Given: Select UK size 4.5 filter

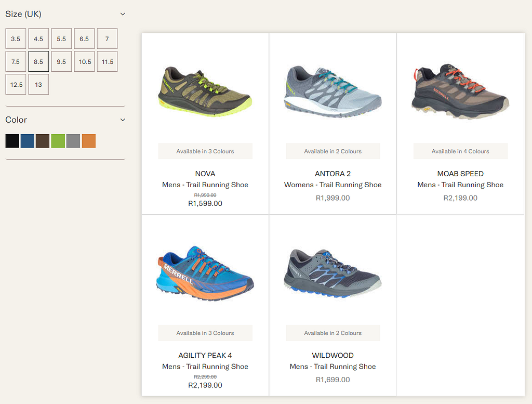Looking at the screenshot, I should [38, 38].
